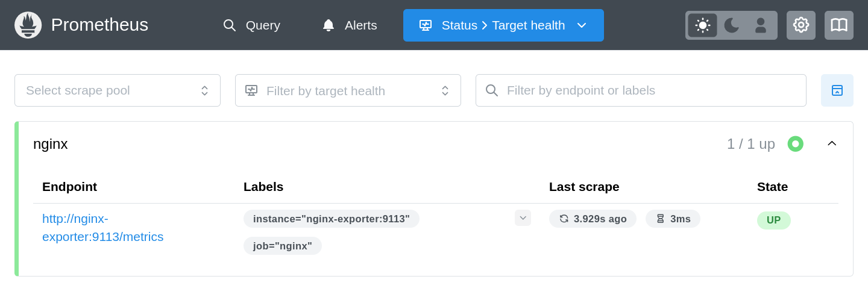Screen dimensions: 868x297
Task: Click the Prometheus flame logo
Action: tap(28, 25)
